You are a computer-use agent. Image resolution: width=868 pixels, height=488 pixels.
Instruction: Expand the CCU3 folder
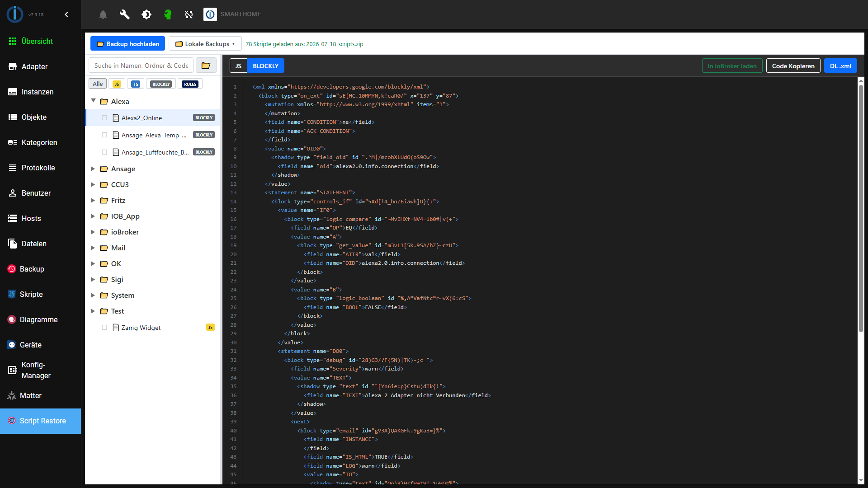click(x=93, y=184)
